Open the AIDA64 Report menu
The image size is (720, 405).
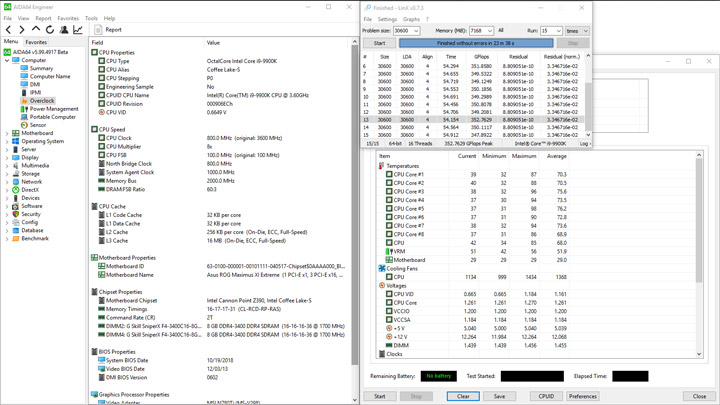tap(43, 18)
